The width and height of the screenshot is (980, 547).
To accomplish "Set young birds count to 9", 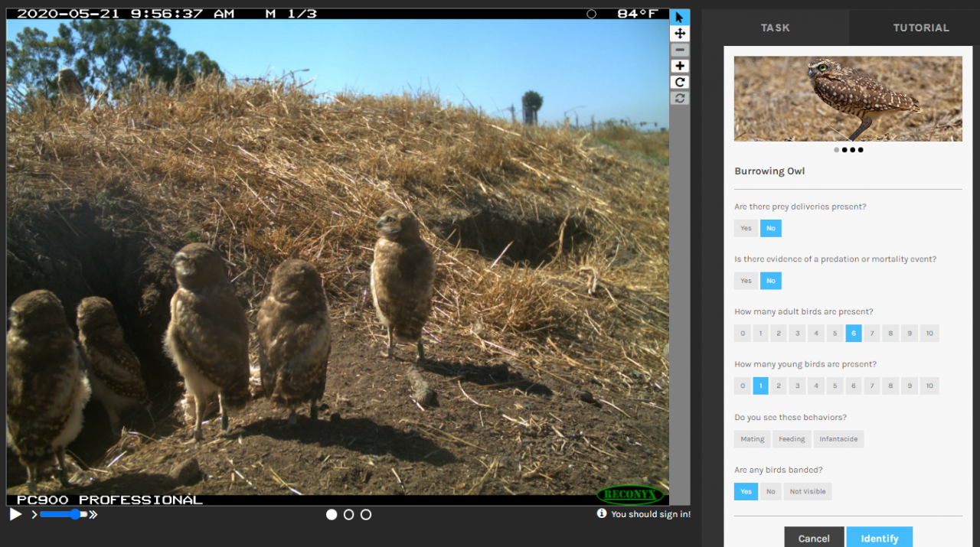I will pos(909,386).
